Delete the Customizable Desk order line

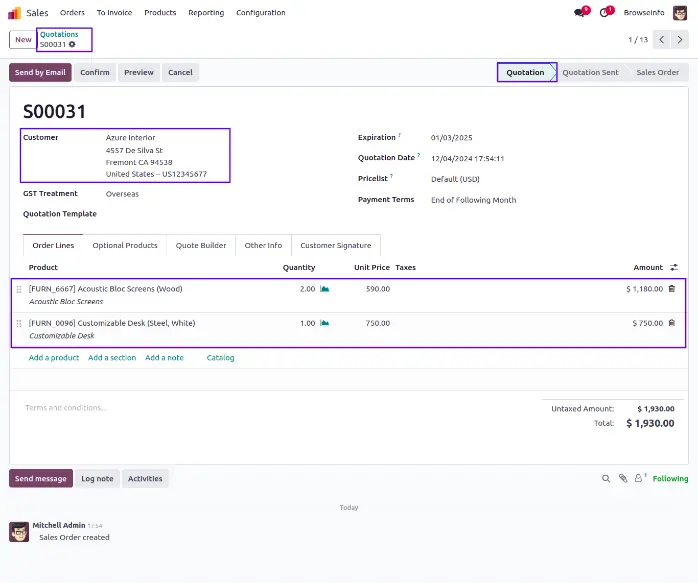point(671,323)
